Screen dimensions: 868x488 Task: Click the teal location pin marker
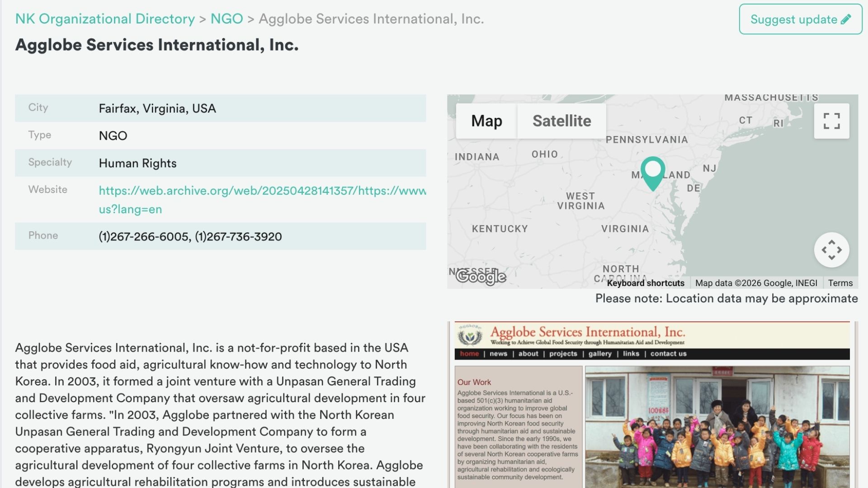653,173
